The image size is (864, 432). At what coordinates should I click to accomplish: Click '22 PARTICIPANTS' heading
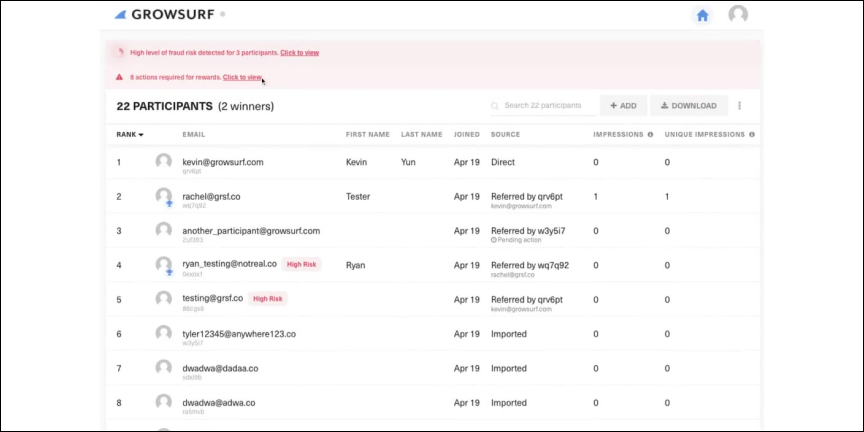click(x=164, y=106)
